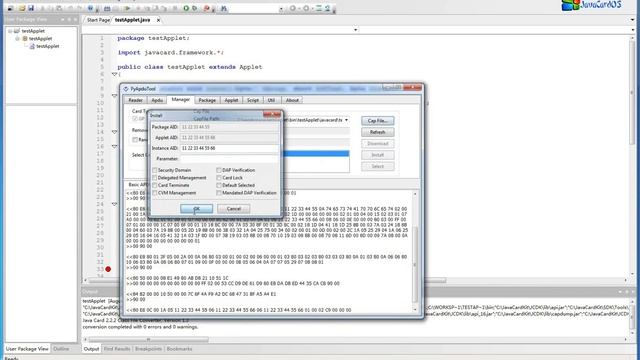Click the Refresh button
Image resolution: width=640 pixels, height=360 pixels.
tap(378, 132)
